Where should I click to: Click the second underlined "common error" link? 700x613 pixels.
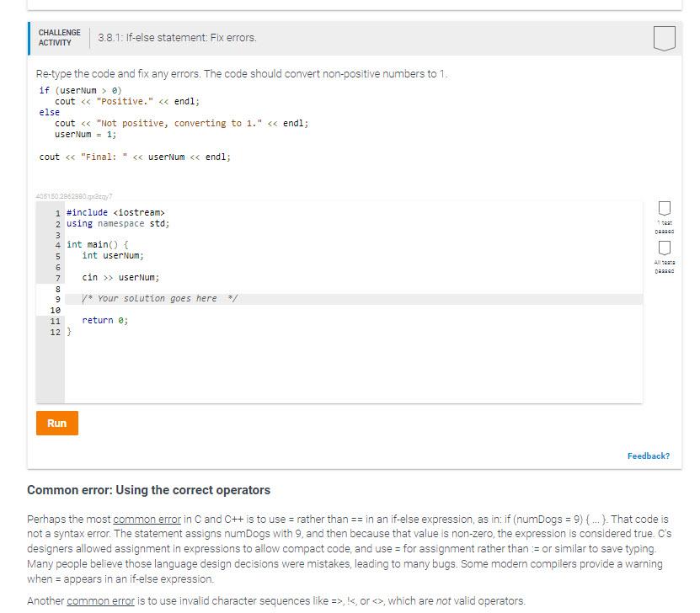coord(99,600)
